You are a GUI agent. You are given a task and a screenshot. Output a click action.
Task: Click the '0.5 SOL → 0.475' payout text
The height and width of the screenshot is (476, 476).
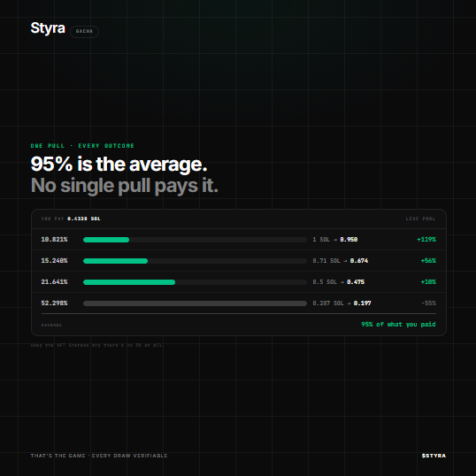(339, 282)
